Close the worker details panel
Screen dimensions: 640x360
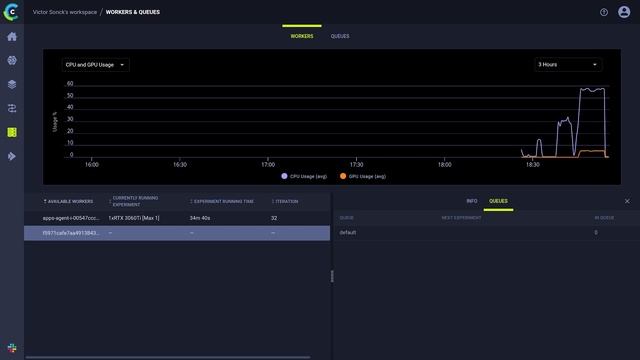(627, 201)
